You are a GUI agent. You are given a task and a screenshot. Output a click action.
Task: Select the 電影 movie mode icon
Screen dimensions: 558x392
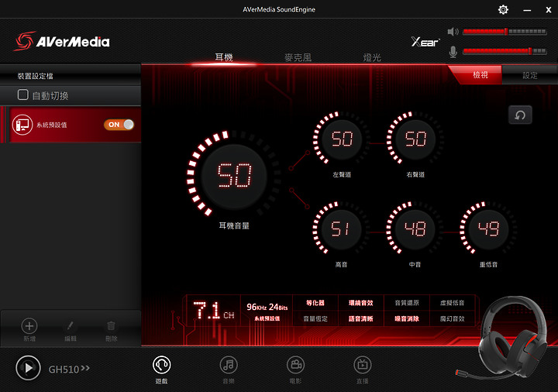pos(295,365)
